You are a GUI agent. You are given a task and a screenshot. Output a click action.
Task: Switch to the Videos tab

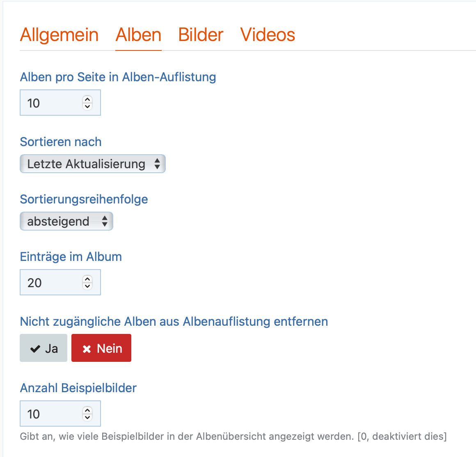268,35
